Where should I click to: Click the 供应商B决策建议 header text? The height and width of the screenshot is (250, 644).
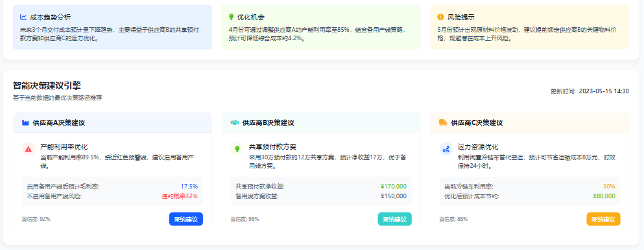coord(268,122)
